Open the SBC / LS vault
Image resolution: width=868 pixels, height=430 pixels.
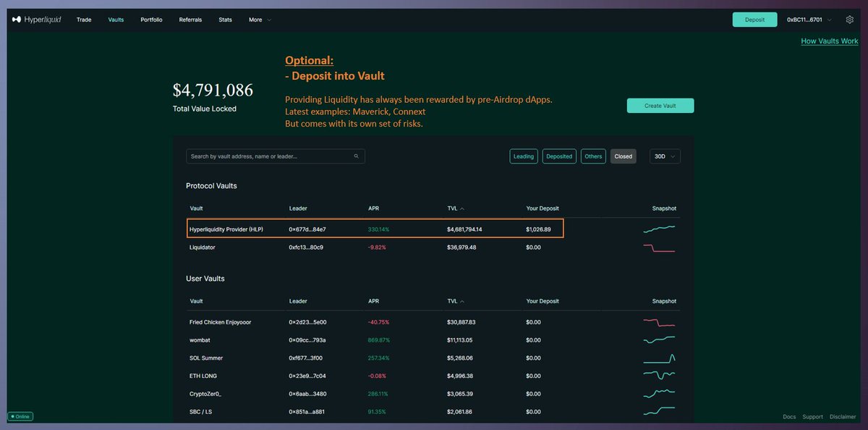pos(203,412)
